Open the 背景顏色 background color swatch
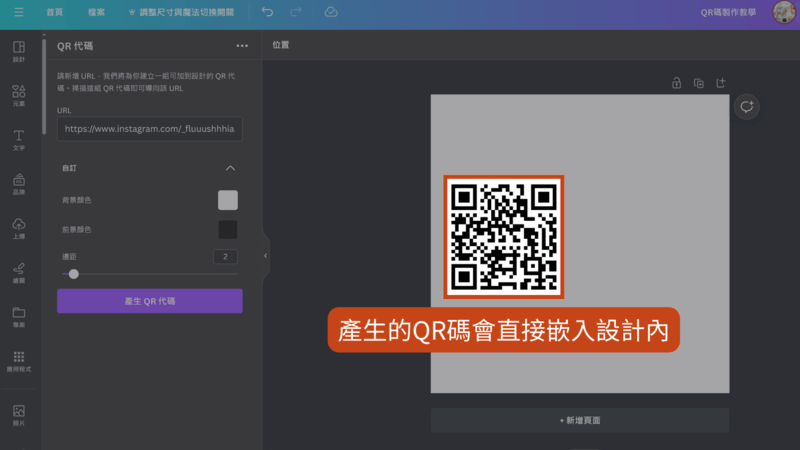 (x=228, y=200)
